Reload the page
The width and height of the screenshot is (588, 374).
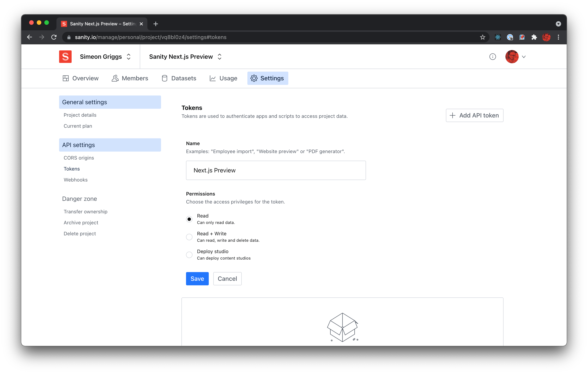54,37
